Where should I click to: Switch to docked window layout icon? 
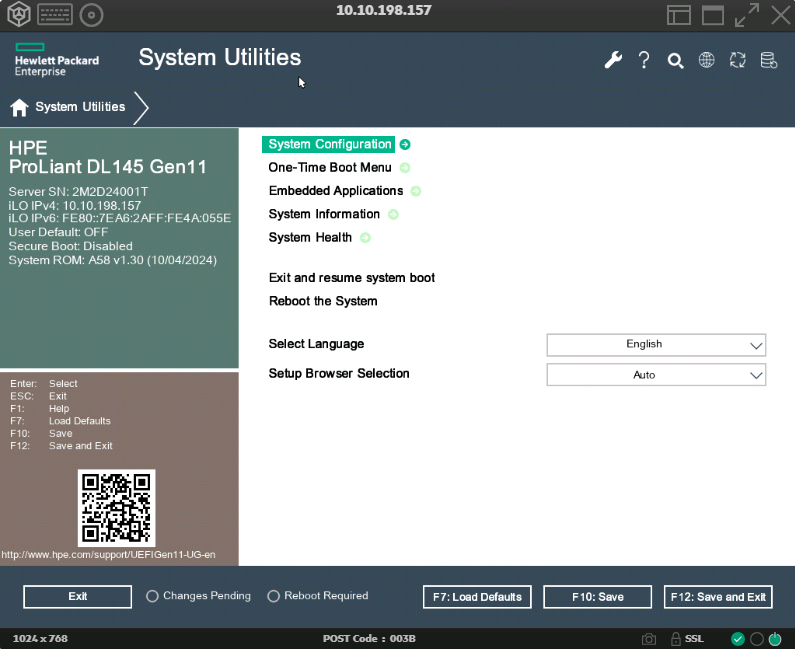[x=678, y=15]
